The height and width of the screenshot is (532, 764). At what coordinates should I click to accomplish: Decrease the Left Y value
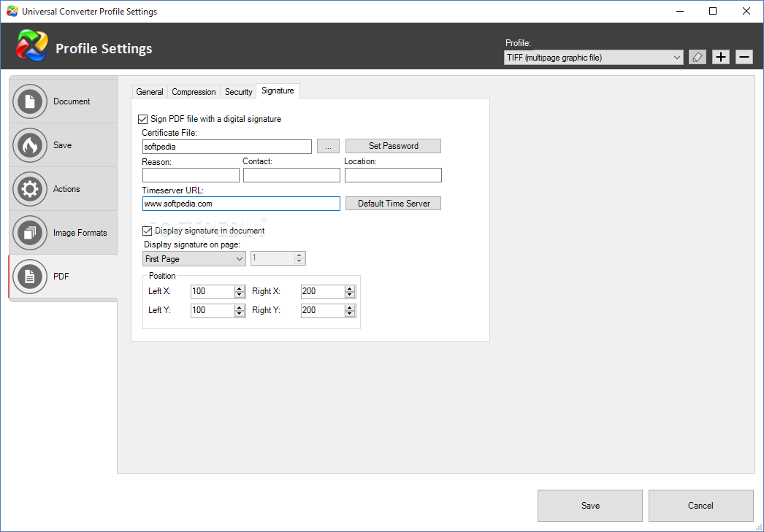(239, 314)
